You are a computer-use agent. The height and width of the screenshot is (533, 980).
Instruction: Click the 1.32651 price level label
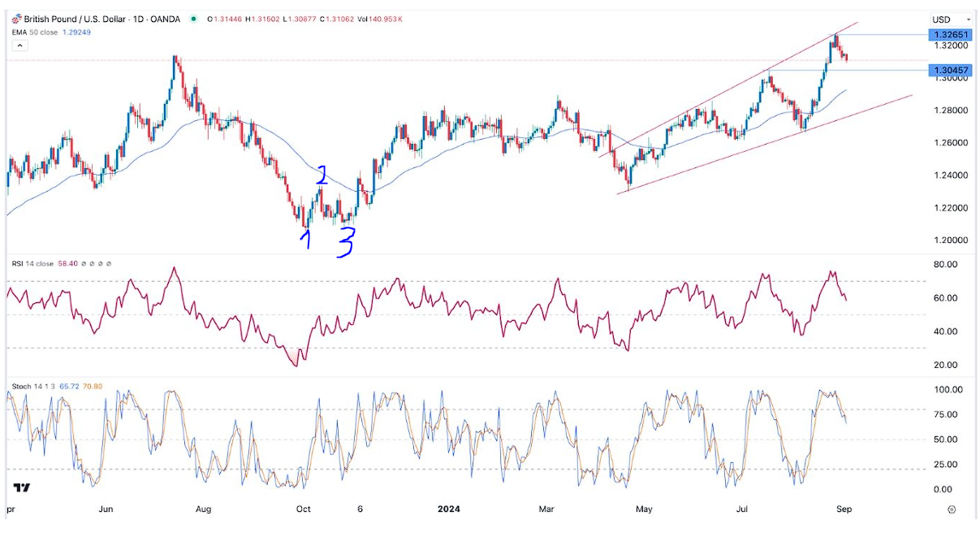(951, 35)
